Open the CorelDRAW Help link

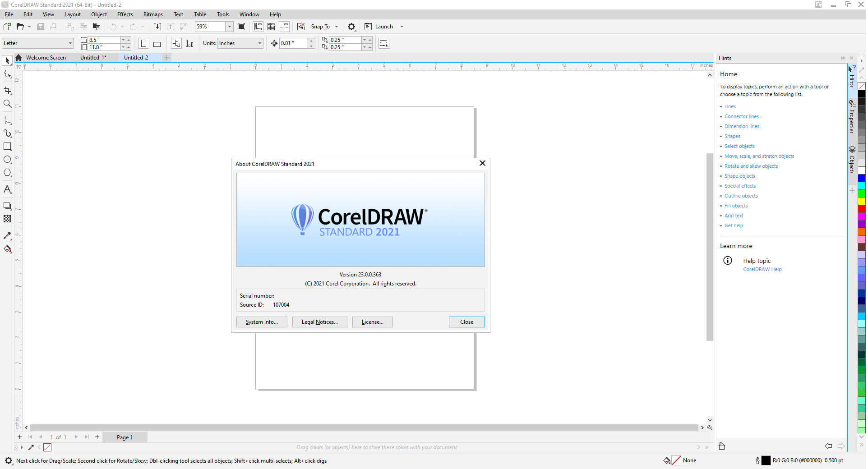pyautogui.click(x=762, y=269)
